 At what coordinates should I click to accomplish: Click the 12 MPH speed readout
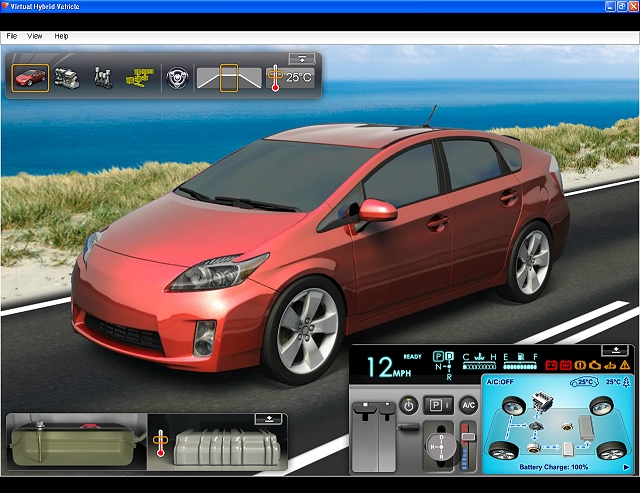tap(389, 366)
